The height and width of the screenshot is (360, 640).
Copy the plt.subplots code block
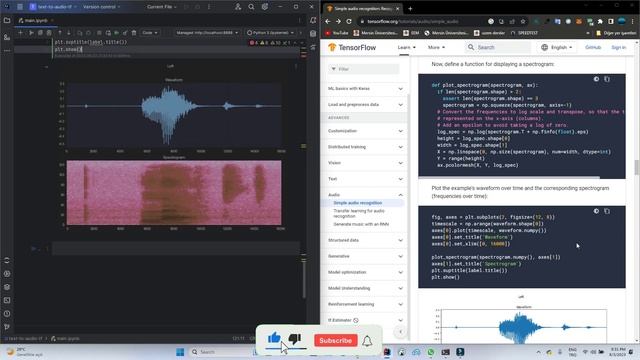[x=607, y=211]
